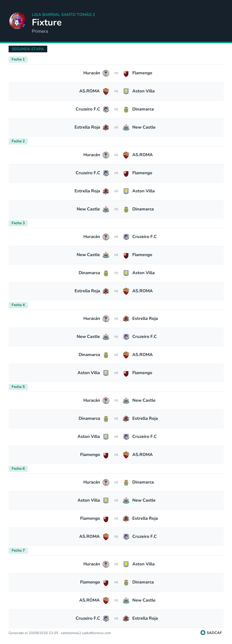Click Estrella Roja's crest in Fecha 2
Screen dimensions: 232x644
106,191
